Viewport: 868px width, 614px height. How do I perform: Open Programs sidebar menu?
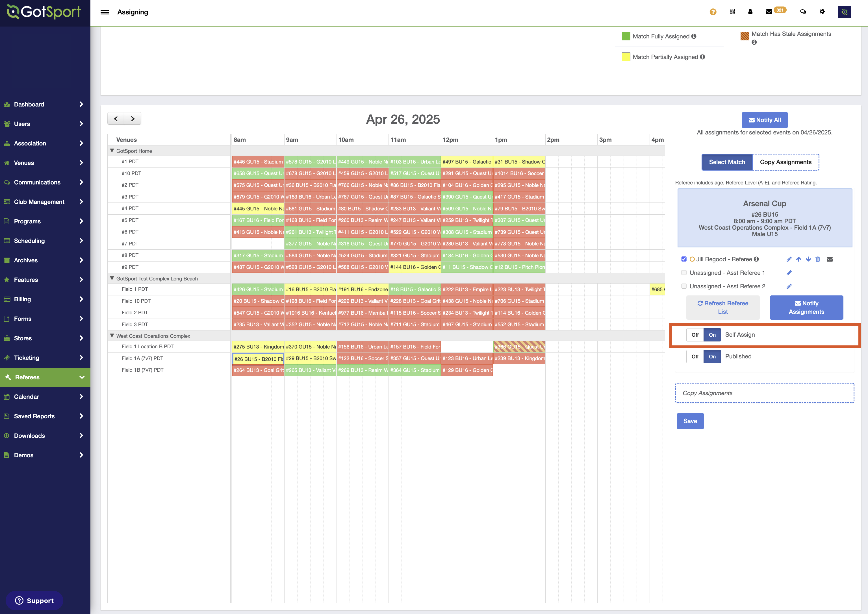(45, 221)
